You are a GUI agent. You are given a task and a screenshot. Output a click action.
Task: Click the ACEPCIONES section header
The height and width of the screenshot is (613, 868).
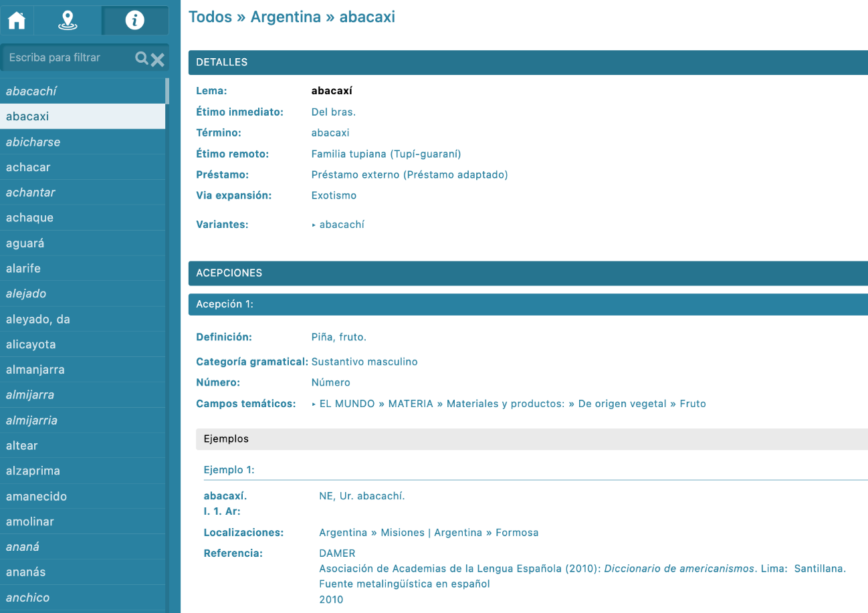pyautogui.click(x=528, y=273)
